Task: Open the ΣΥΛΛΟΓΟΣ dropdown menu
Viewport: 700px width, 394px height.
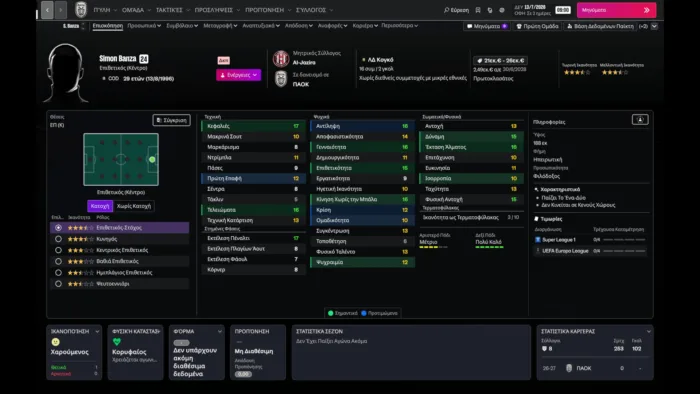Action: point(314,10)
